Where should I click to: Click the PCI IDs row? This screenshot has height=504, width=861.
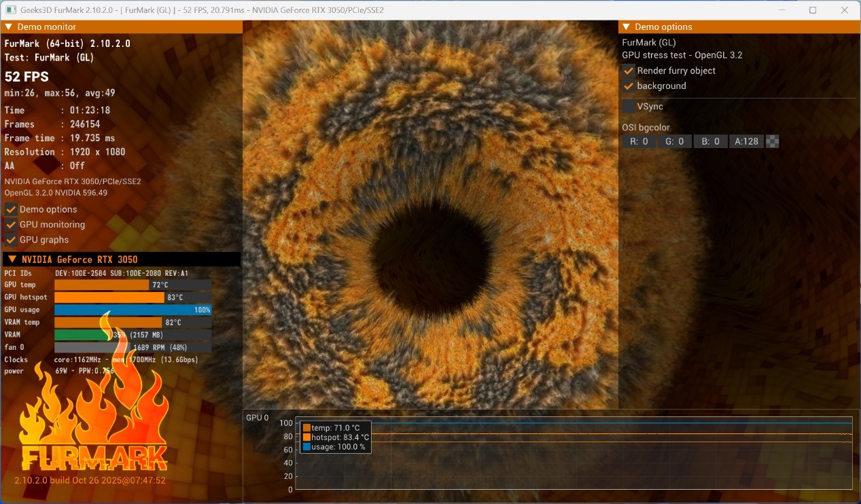96,273
